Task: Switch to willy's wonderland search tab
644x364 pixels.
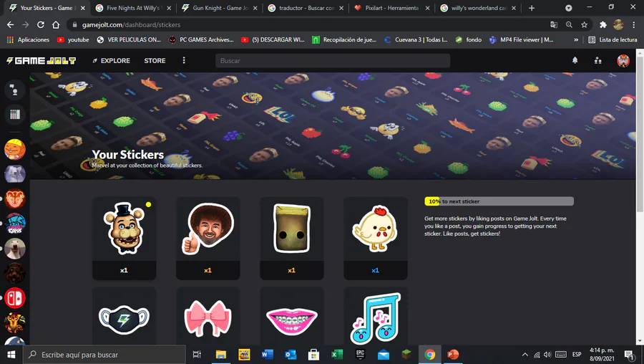Action: point(477,8)
